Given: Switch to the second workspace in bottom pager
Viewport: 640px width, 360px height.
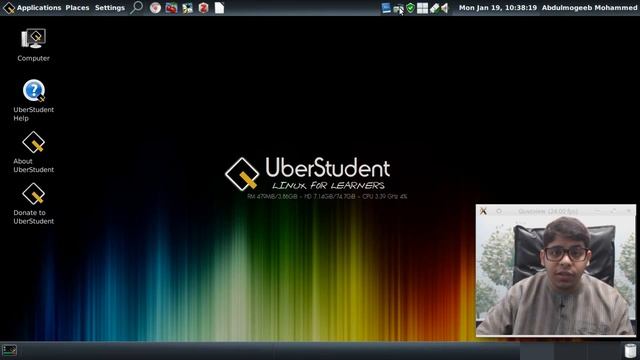Looking at the screenshot, I should 570,351.
